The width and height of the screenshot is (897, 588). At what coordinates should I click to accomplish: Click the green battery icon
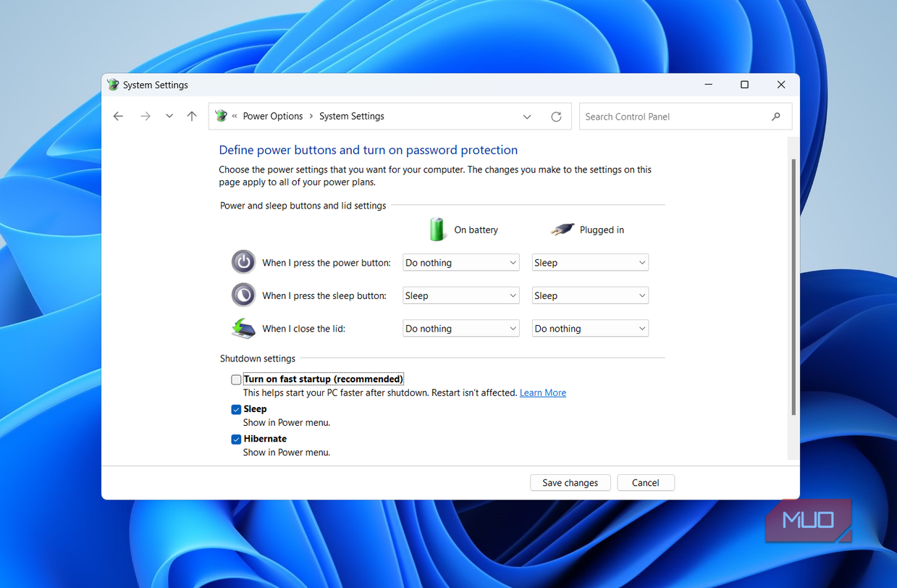click(437, 229)
